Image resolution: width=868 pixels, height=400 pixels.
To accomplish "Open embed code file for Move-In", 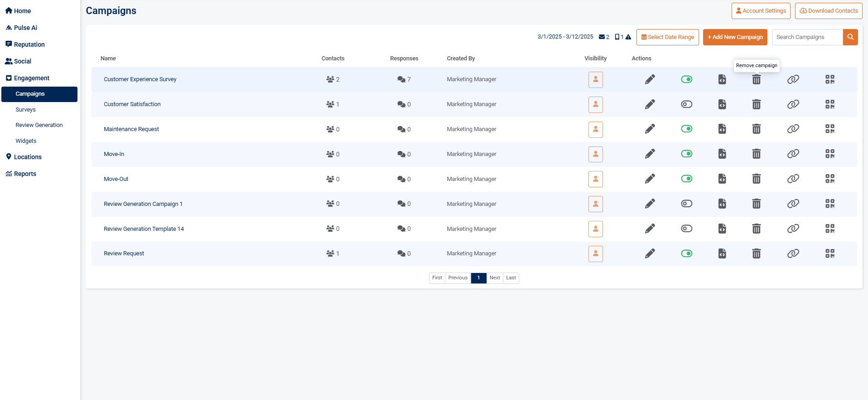I will click(722, 154).
